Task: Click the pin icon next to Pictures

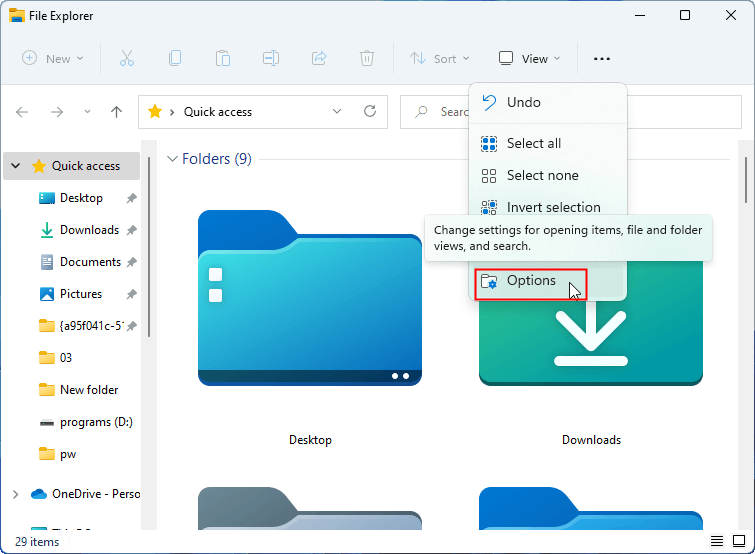Action: [131, 294]
